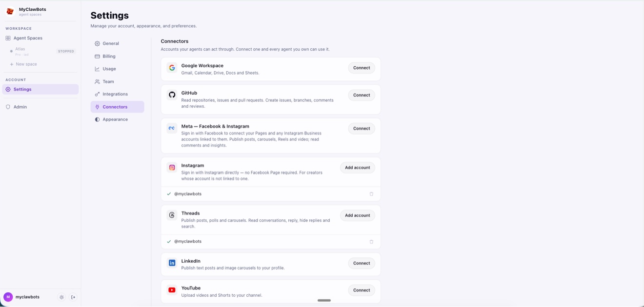Screen dimensions: 644x307
Task: Switch to the Team settings tab
Action: click(117, 81)
